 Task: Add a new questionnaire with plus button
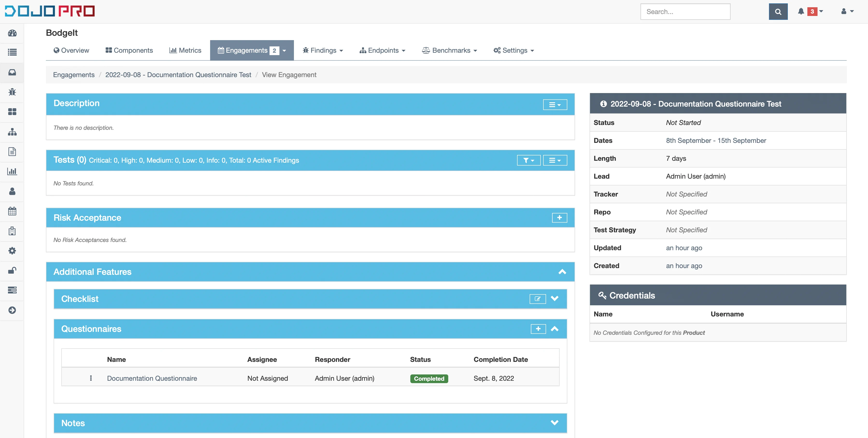click(x=538, y=329)
